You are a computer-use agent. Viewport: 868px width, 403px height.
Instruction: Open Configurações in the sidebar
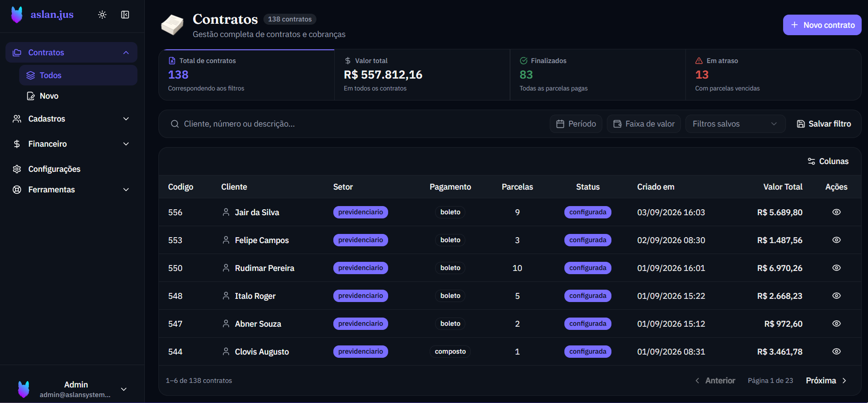tap(71, 169)
